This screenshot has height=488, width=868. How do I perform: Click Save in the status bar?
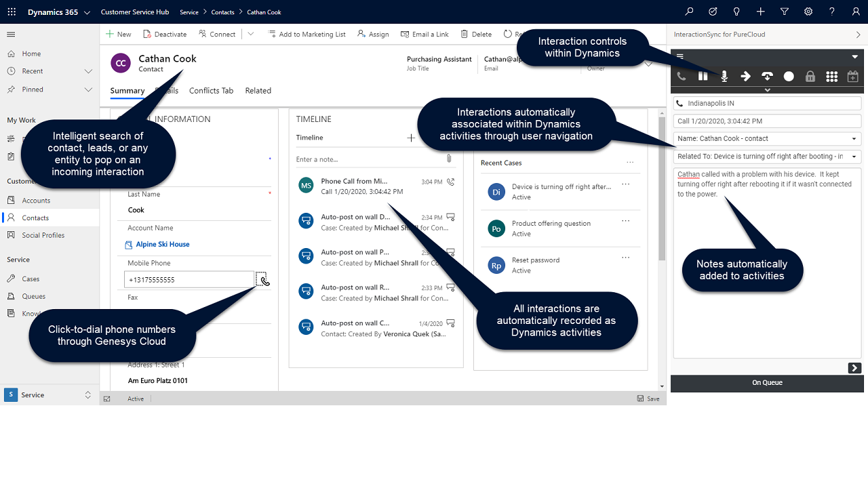(x=648, y=399)
